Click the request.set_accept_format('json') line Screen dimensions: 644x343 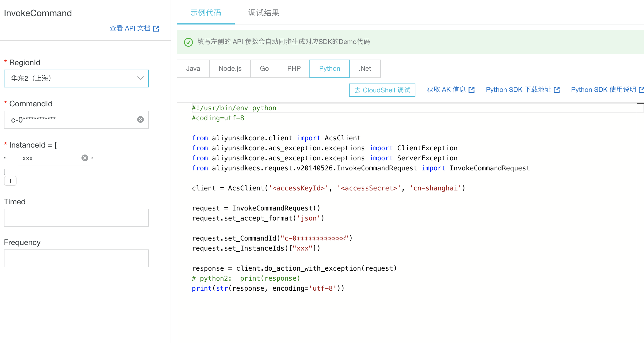tap(258, 218)
